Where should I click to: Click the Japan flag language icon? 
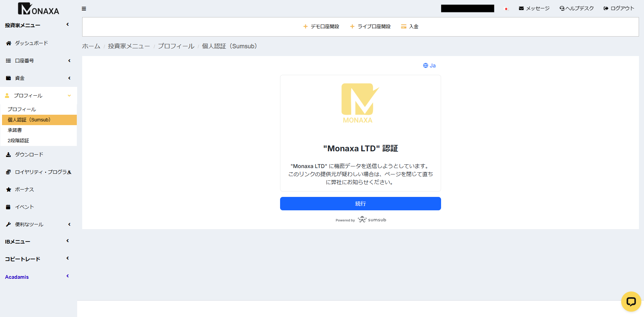pos(506,9)
